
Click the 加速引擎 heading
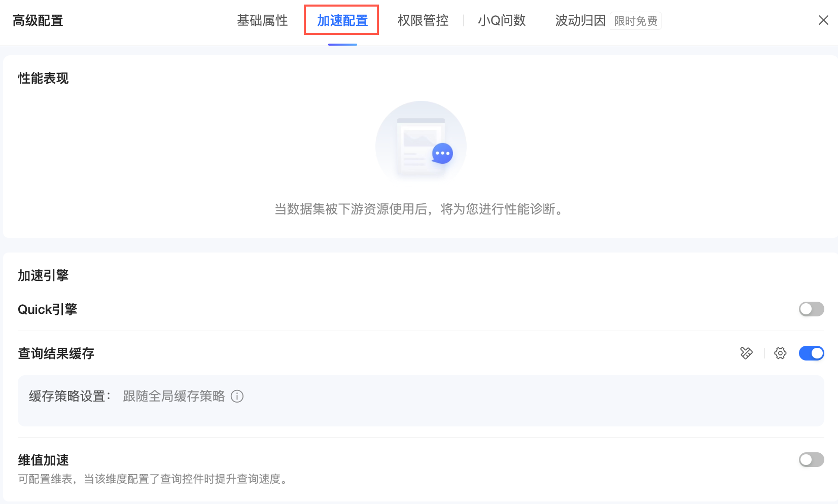point(43,276)
